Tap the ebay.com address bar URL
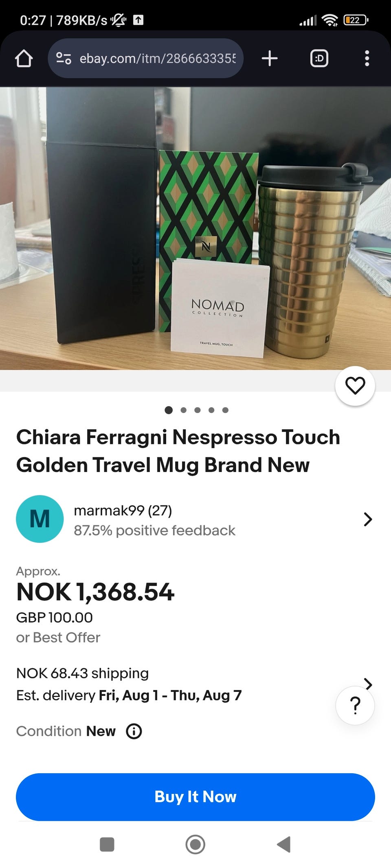This screenshot has height=868, width=391. click(157, 58)
